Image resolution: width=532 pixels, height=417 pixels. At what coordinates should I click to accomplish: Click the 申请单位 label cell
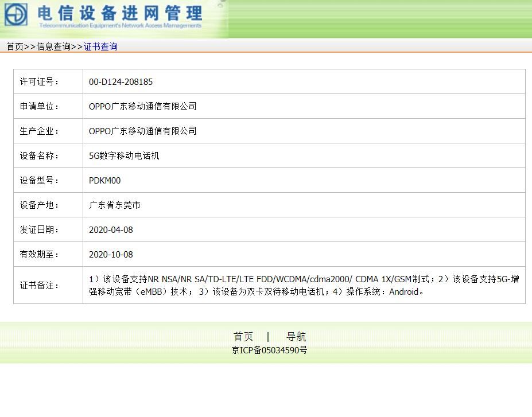pos(48,107)
